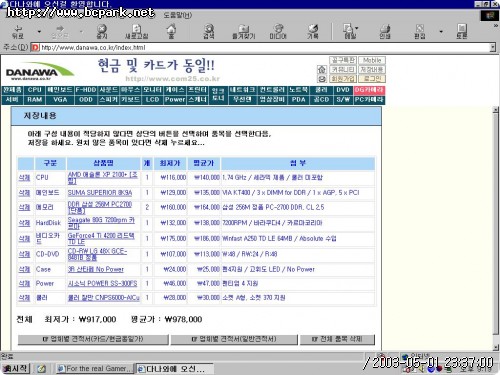Click the Discuss (토론) toolbar icon
Screen dimensions: 500x375
click(x=462, y=32)
